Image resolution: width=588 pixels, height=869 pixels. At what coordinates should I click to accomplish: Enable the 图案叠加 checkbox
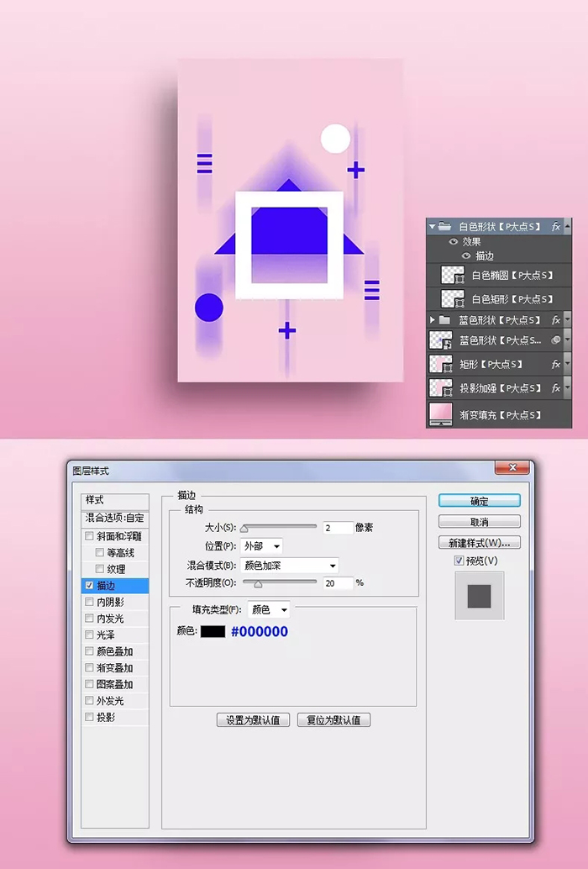coord(89,684)
